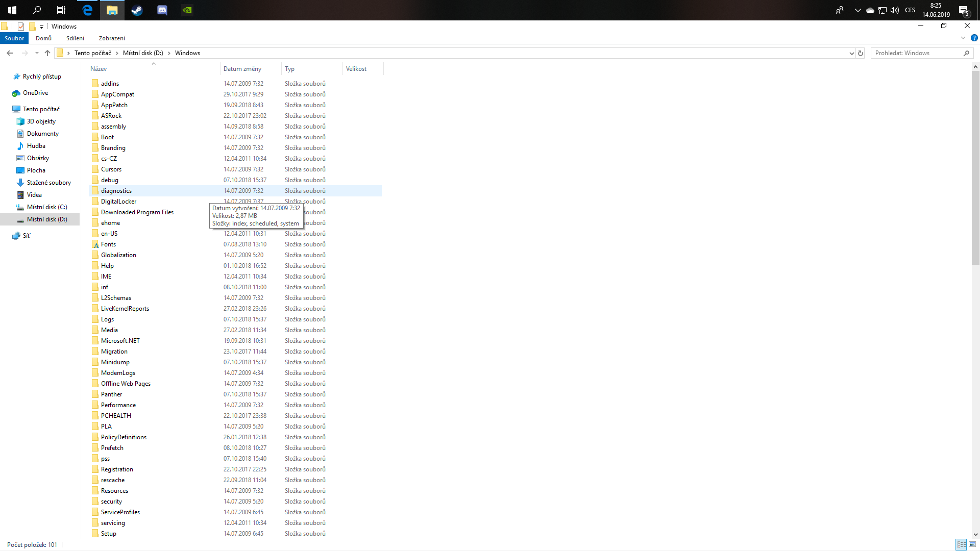Refresh the Windows folder view
Image resolution: width=980 pixels, height=551 pixels.
861,53
